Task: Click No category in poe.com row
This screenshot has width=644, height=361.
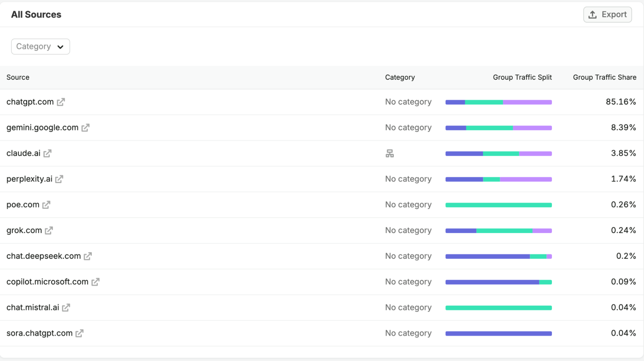Action: [408, 205]
